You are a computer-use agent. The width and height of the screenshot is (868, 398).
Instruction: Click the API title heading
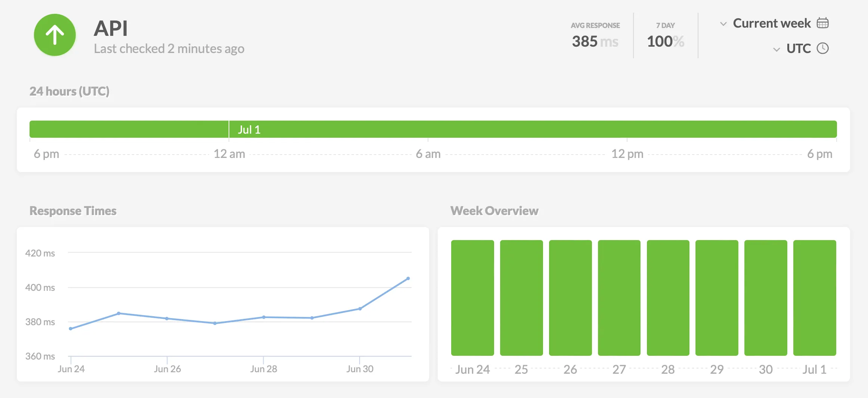(x=111, y=28)
